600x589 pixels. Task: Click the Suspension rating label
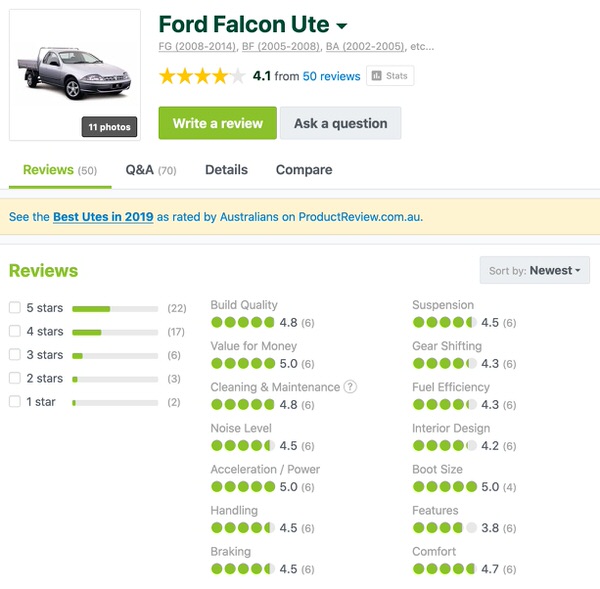pyautogui.click(x=443, y=305)
